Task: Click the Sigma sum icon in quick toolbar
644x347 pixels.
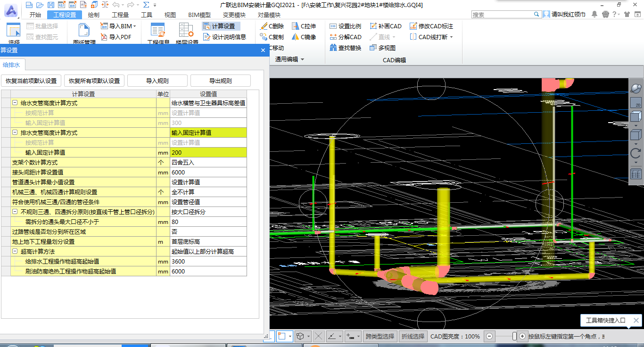Action: 146,5
